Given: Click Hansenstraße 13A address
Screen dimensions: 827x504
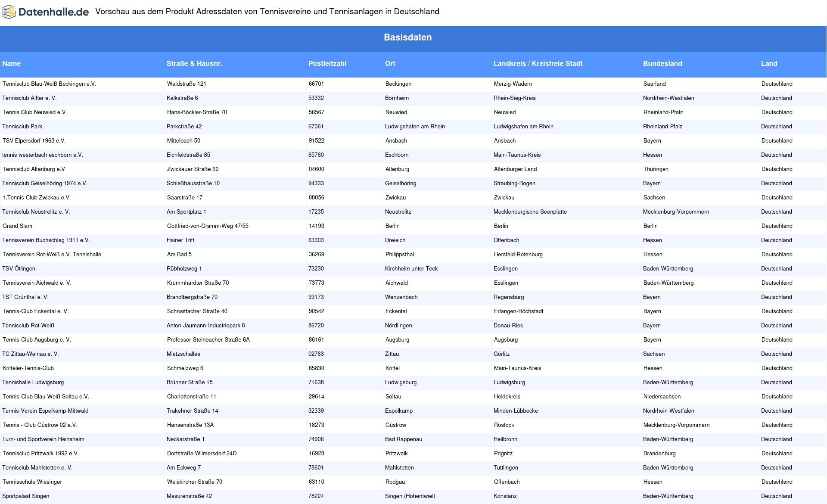Looking at the screenshot, I should [190, 425].
